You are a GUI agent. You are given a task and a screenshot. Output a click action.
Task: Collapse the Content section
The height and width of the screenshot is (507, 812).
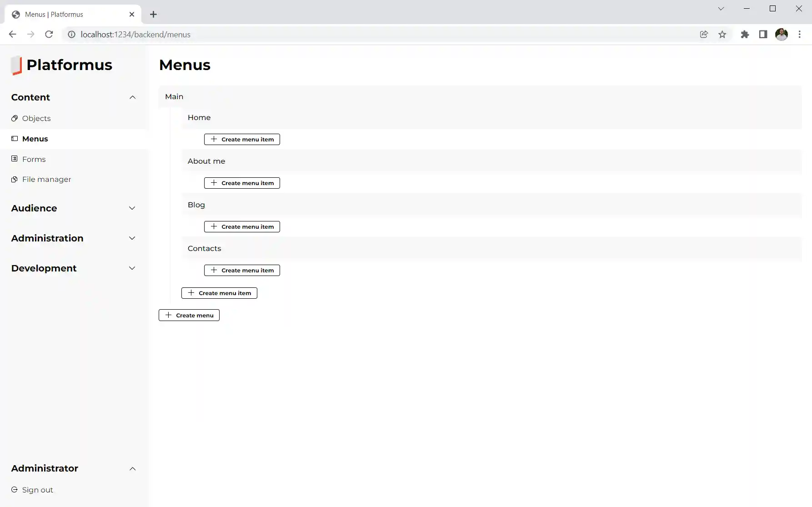pyautogui.click(x=132, y=97)
